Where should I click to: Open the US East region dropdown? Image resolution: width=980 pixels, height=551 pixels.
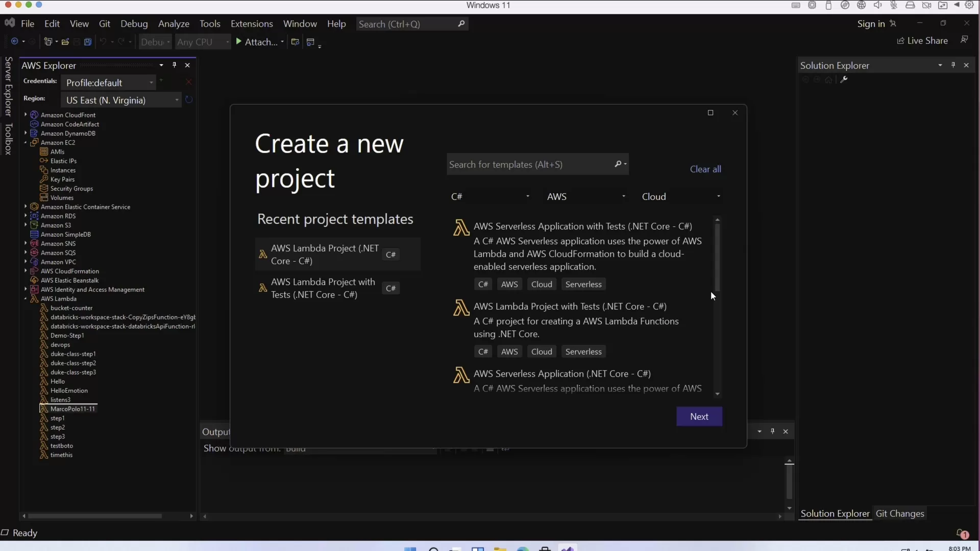pos(177,100)
